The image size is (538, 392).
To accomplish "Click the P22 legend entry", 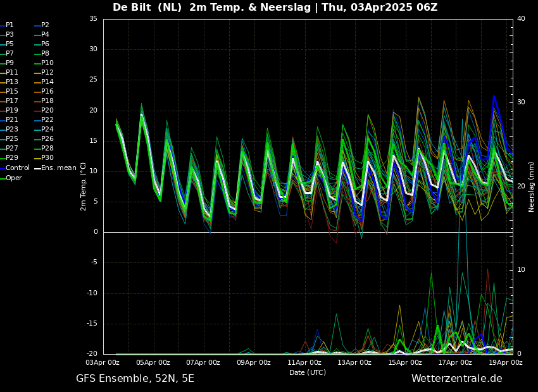I will pyautogui.click(x=47, y=120).
